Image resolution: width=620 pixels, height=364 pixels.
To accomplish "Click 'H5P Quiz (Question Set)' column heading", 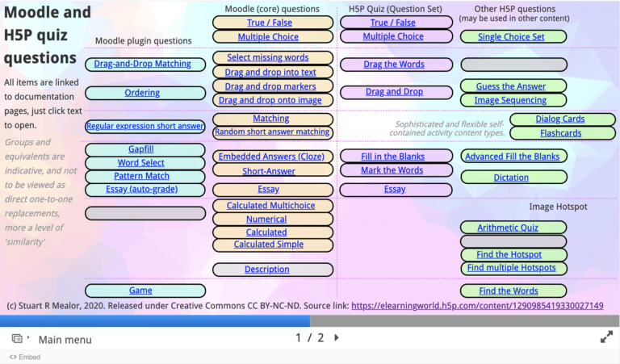I will point(395,9).
